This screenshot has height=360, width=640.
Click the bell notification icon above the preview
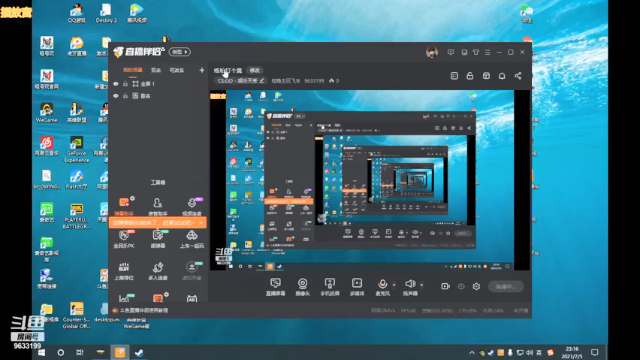tap(502, 76)
